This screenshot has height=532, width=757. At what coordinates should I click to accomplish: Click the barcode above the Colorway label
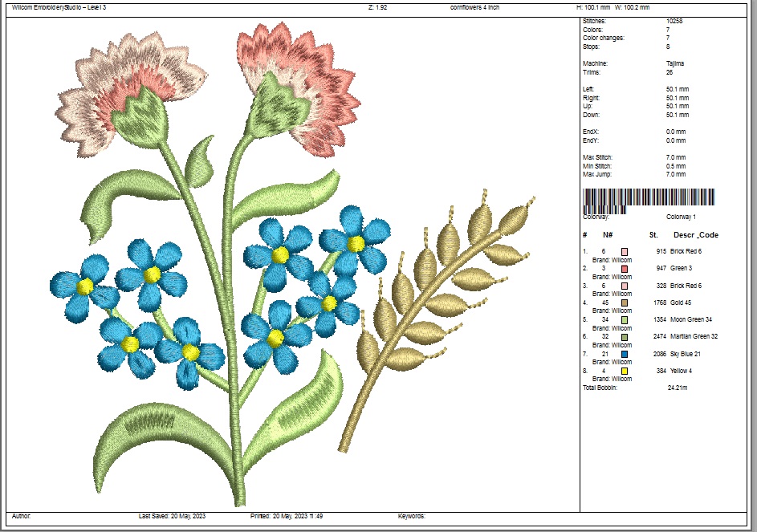648,199
